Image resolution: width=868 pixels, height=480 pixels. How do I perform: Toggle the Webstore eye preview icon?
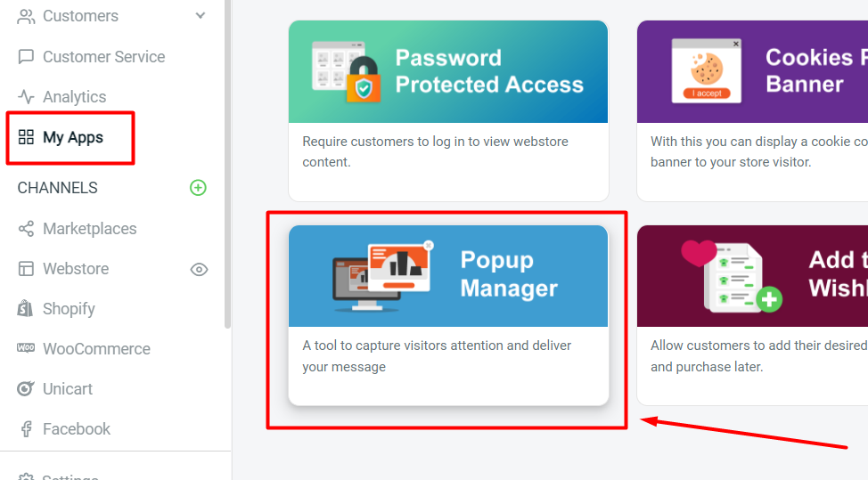click(x=199, y=269)
